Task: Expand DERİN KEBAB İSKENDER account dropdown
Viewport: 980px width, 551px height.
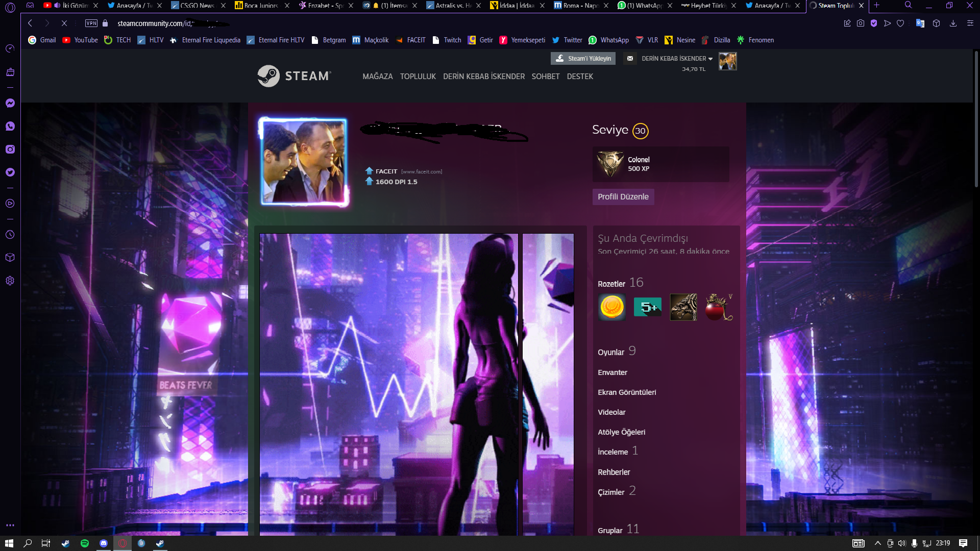Action: [677, 59]
